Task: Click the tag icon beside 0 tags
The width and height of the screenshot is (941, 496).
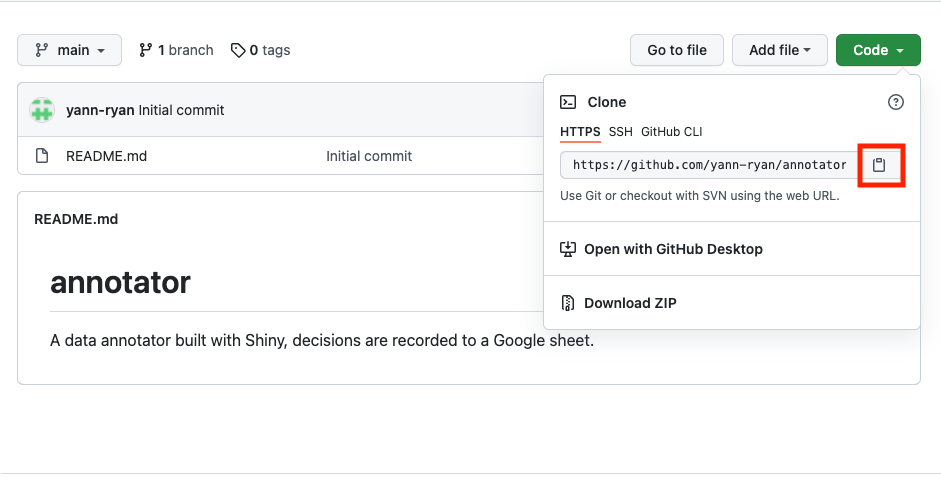Action: (x=238, y=50)
